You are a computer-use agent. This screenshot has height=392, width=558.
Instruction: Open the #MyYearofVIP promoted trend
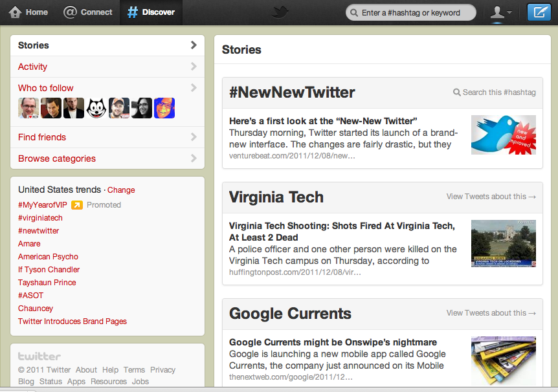coord(42,205)
